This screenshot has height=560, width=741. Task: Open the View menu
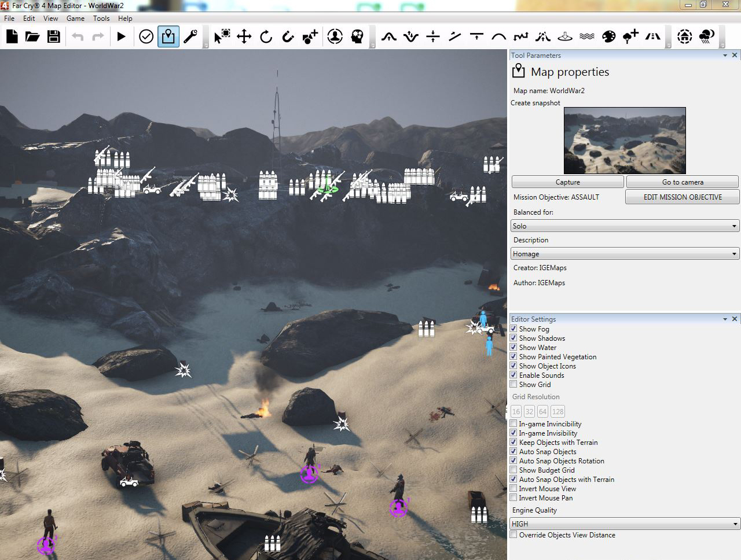pos(51,19)
